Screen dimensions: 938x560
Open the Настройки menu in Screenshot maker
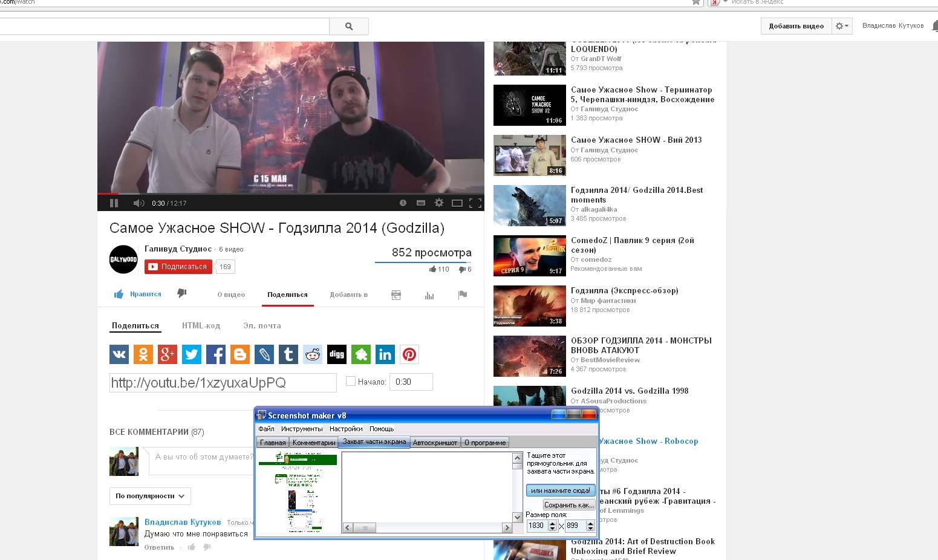pyautogui.click(x=346, y=429)
